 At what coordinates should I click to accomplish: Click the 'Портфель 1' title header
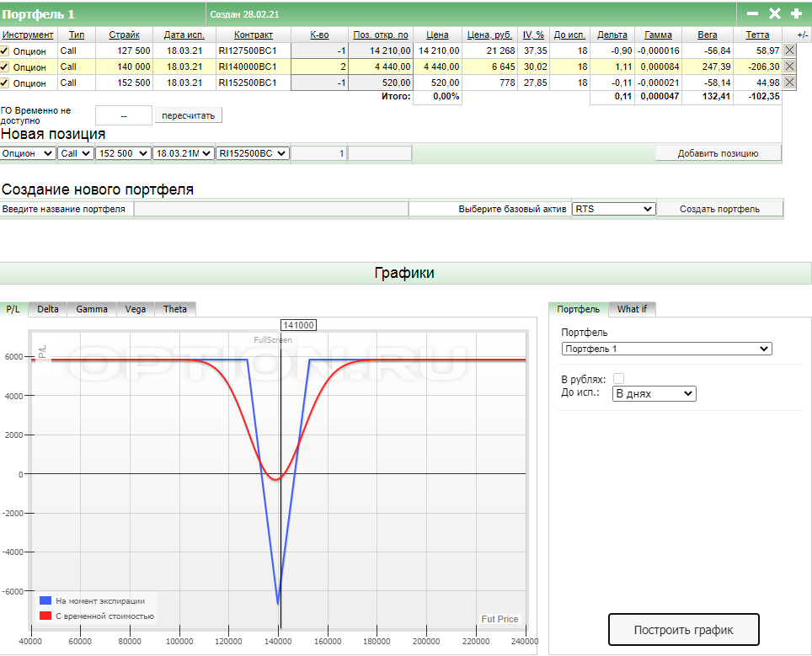pyautogui.click(x=38, y=14)
